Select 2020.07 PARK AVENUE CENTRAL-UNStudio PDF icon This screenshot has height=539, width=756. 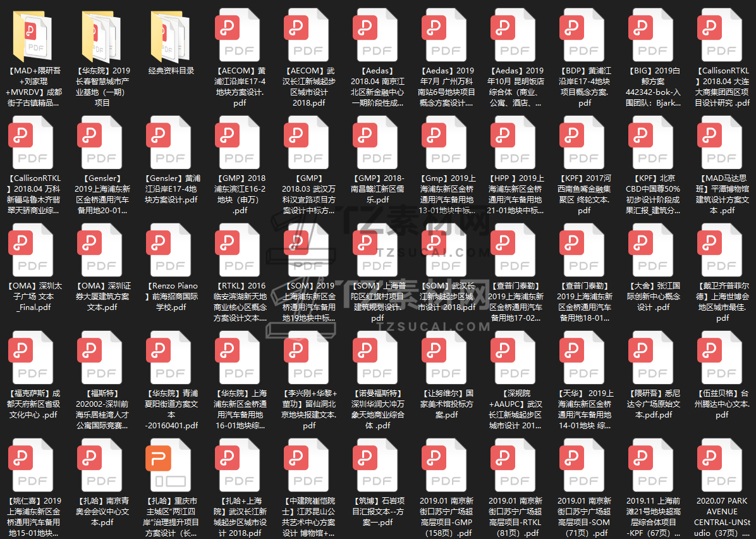[x=720, y=466]
